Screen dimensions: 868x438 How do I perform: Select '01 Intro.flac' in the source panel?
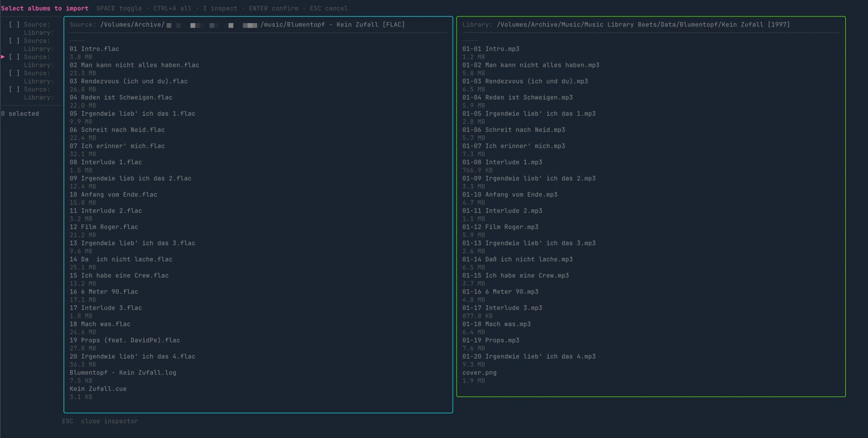(94, 49)
